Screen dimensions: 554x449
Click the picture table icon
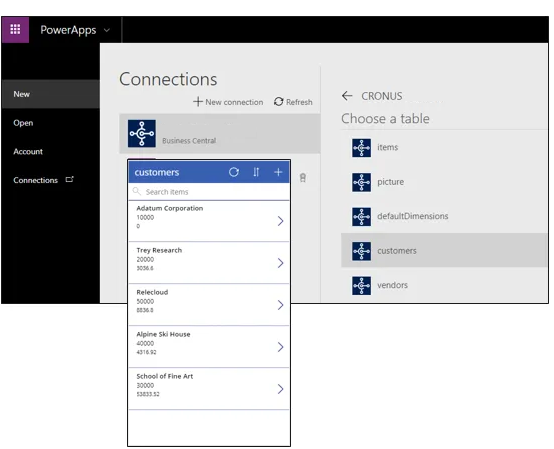tap(361, 182)
